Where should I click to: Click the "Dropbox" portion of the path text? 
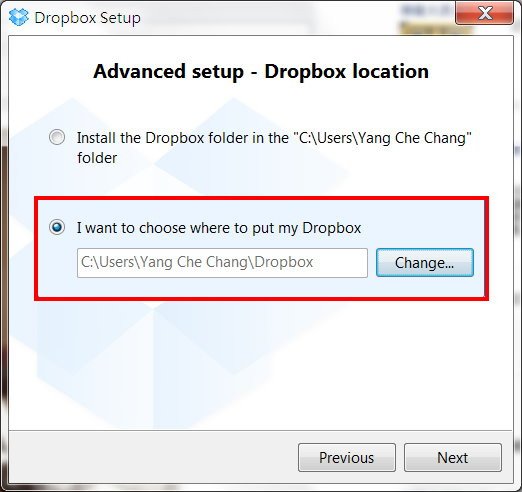click(x=284, y=262)
